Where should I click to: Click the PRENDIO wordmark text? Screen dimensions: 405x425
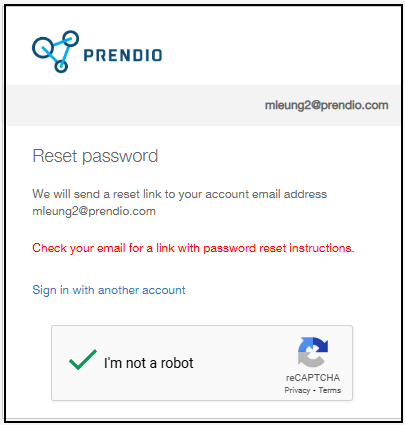point(123,55)
